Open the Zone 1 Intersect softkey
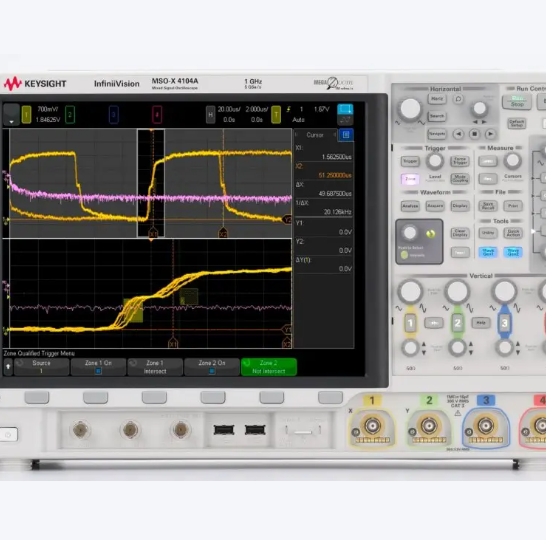The image size is (546, 540). (155, 367)
